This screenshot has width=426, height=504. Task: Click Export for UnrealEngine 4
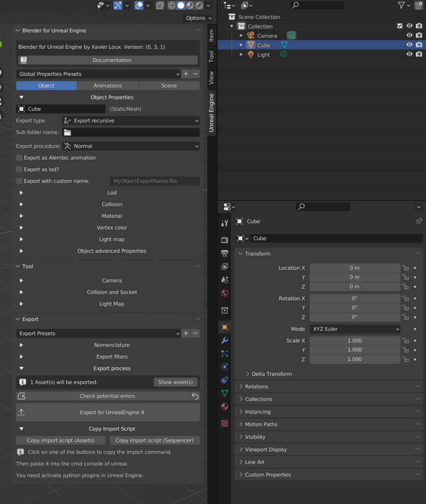click(108, 412)
